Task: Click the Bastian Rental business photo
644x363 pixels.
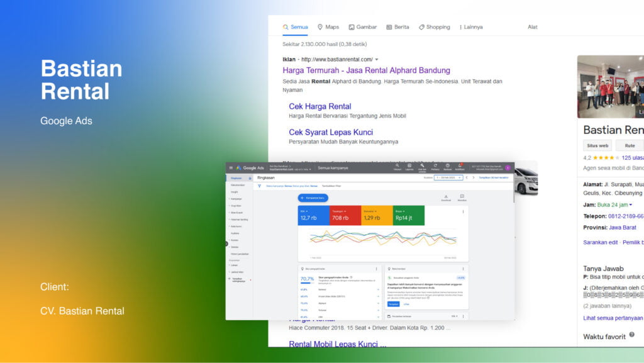Action: tap(610, 87)
